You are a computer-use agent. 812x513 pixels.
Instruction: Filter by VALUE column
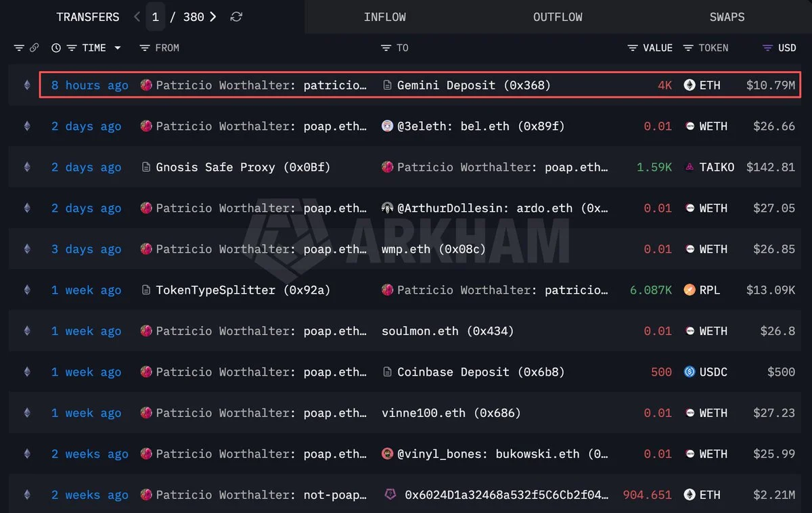633,48
